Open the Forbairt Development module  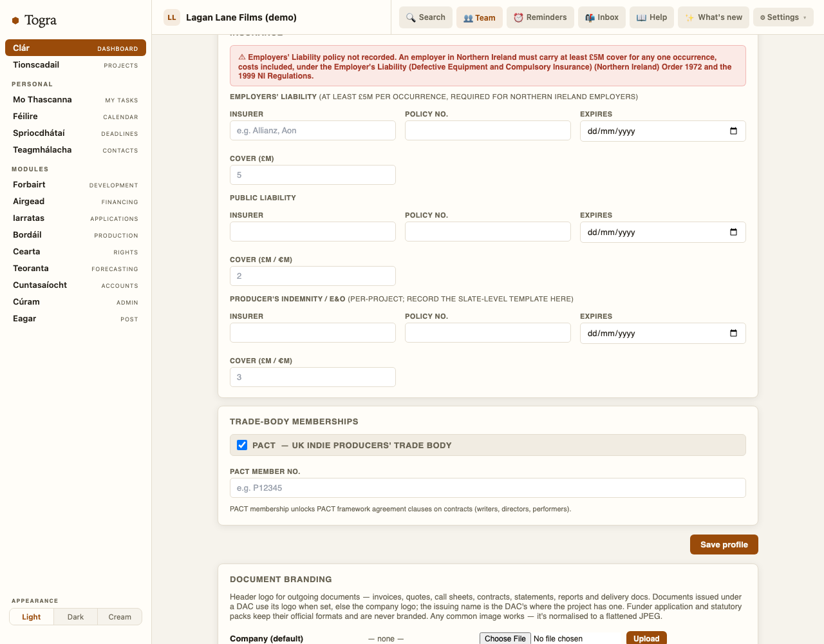click(75, 185)
